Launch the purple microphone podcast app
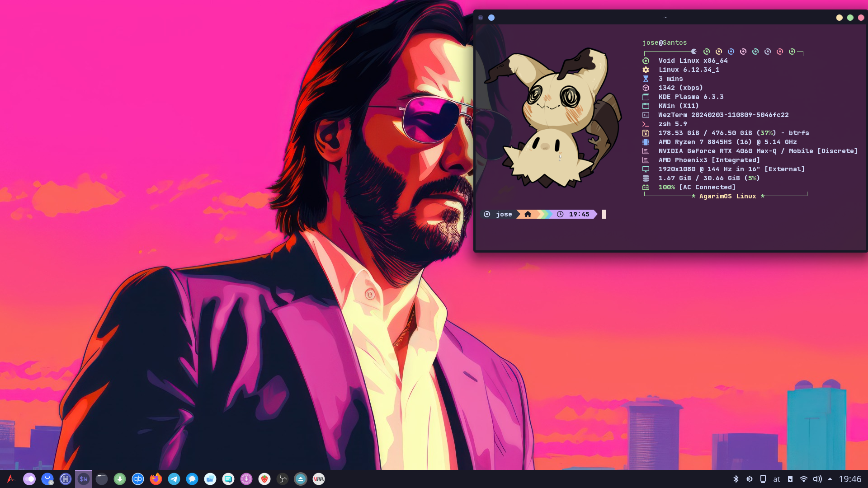868x488 pixels. pyautogui.click(x=246, y=479)
